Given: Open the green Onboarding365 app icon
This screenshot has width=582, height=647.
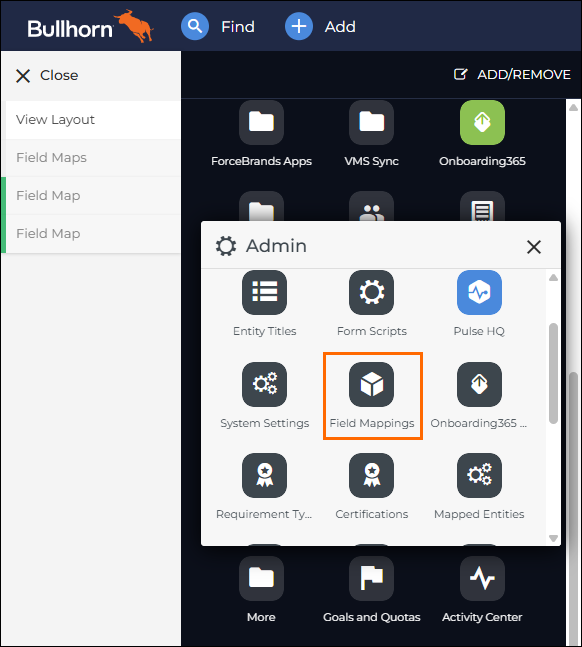Looking at the screenshot, I should click(483, 123).
